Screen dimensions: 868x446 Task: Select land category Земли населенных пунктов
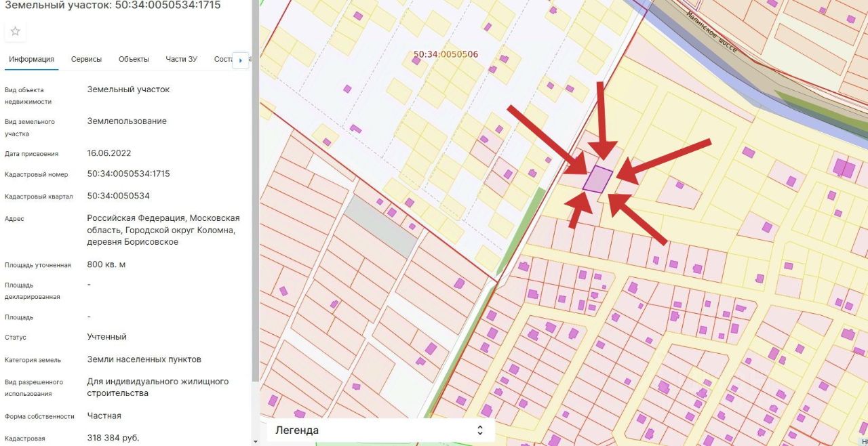click(144, 359)
